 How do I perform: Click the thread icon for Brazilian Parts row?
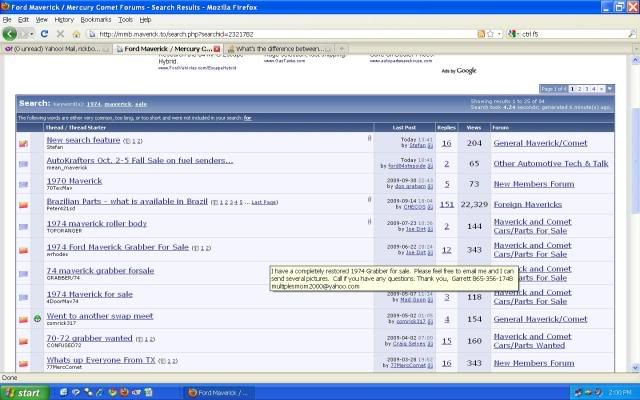point(23,204)
